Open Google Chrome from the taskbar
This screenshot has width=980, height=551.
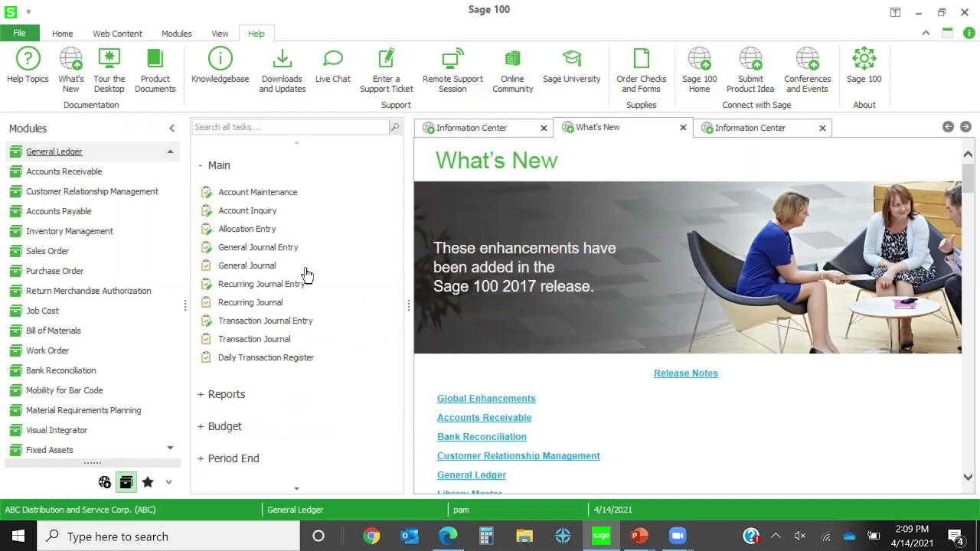[371, 536]
